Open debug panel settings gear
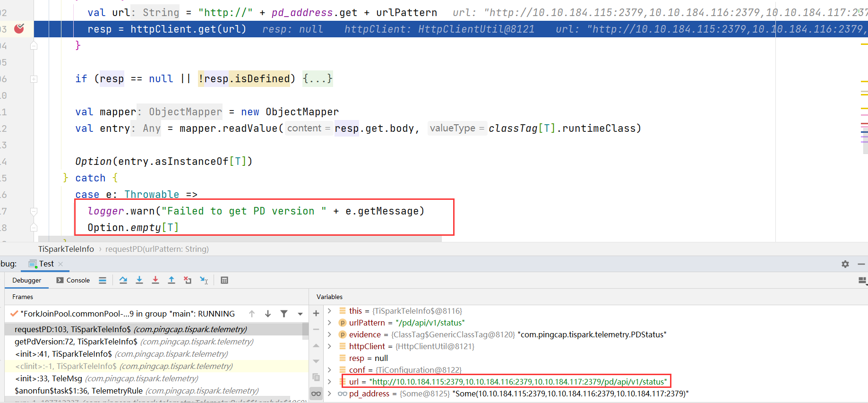 845,264
